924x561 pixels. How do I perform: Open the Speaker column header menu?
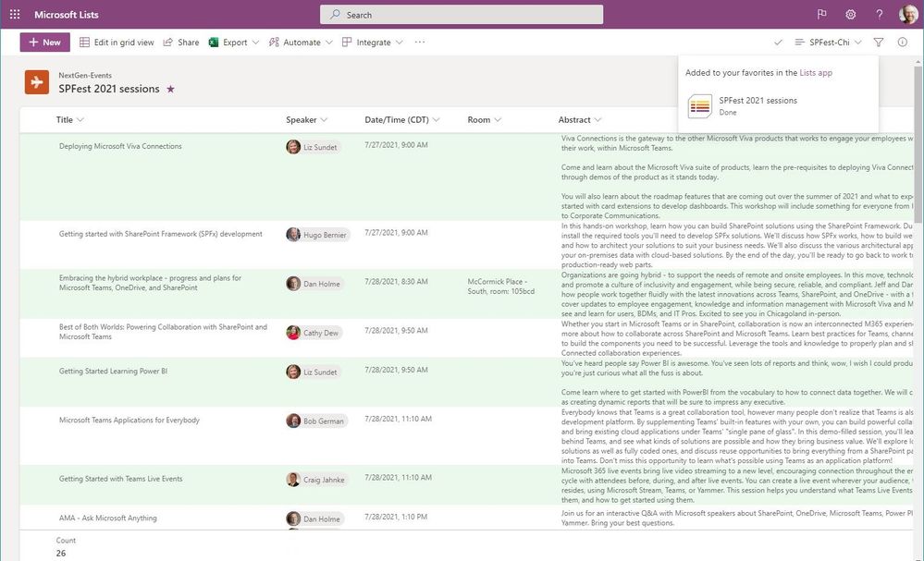[306, 119]
